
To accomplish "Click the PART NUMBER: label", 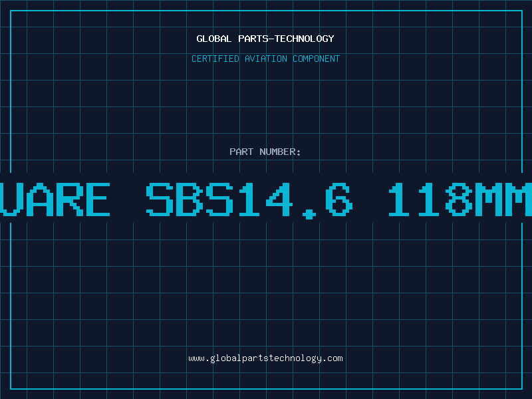I will coord(265,152).
